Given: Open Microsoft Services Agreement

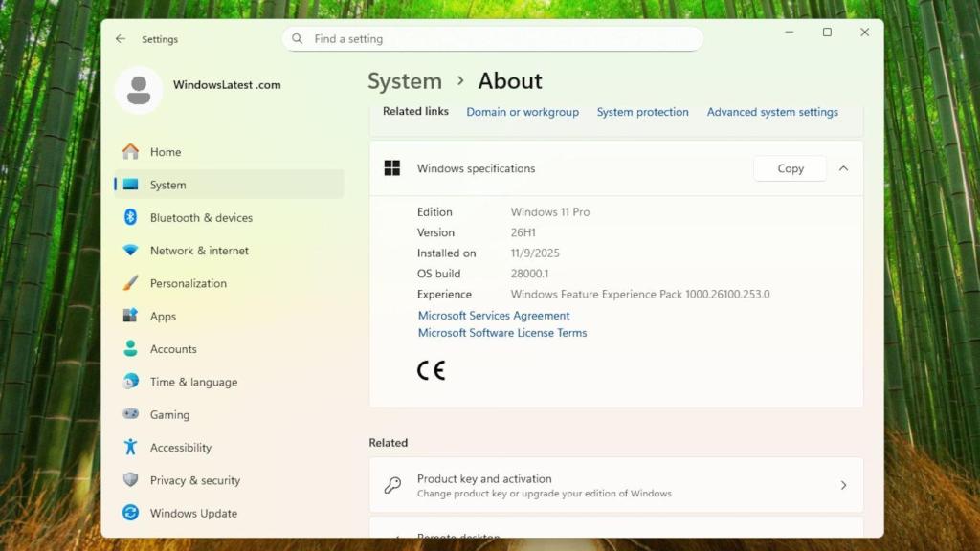Looking at the screenshot, I should (x=493, y=315).
